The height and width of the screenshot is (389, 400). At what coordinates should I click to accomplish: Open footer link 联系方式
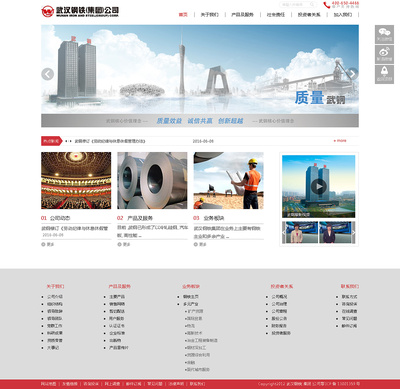coord(349,297)
